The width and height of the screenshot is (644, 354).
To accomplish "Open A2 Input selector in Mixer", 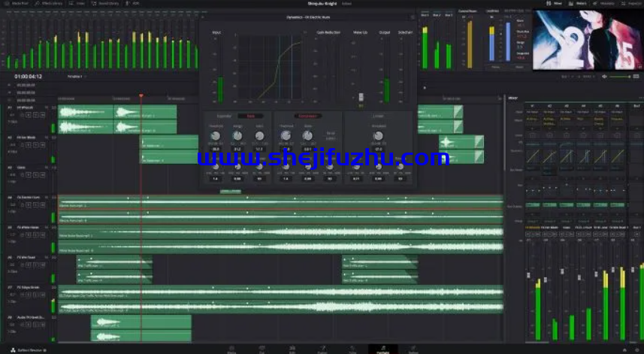I will pos(549,112).
